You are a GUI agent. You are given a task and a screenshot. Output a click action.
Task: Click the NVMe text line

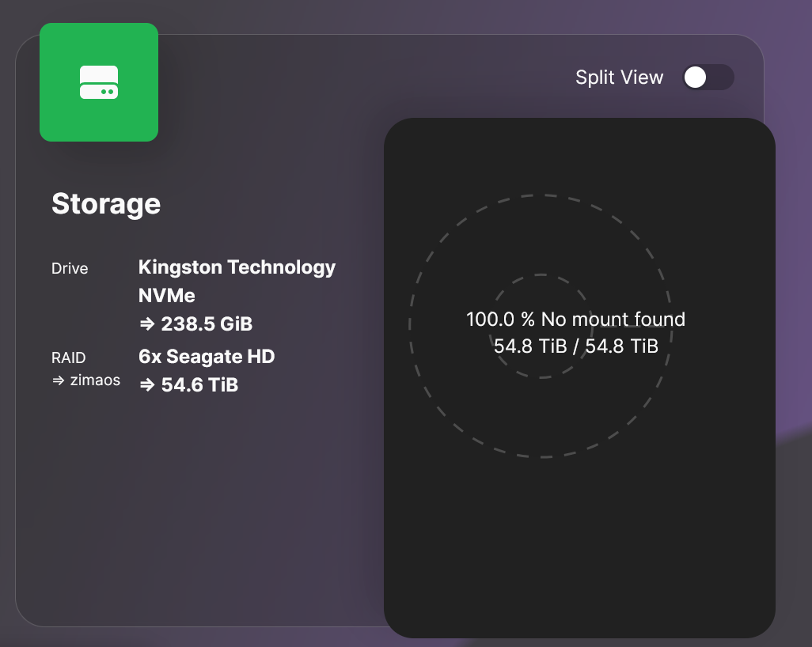pos(166,296)
